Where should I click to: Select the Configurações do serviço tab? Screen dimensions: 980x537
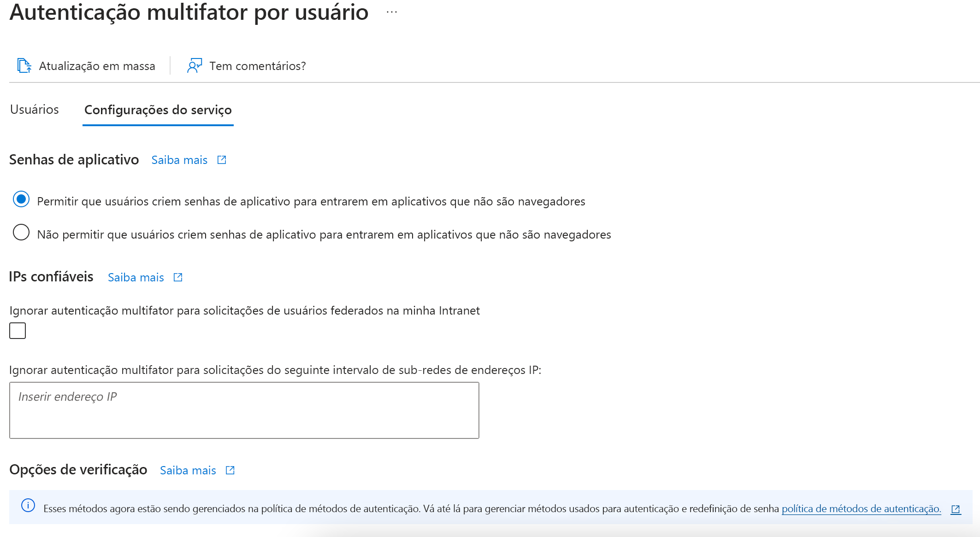(x=158, y=111)
